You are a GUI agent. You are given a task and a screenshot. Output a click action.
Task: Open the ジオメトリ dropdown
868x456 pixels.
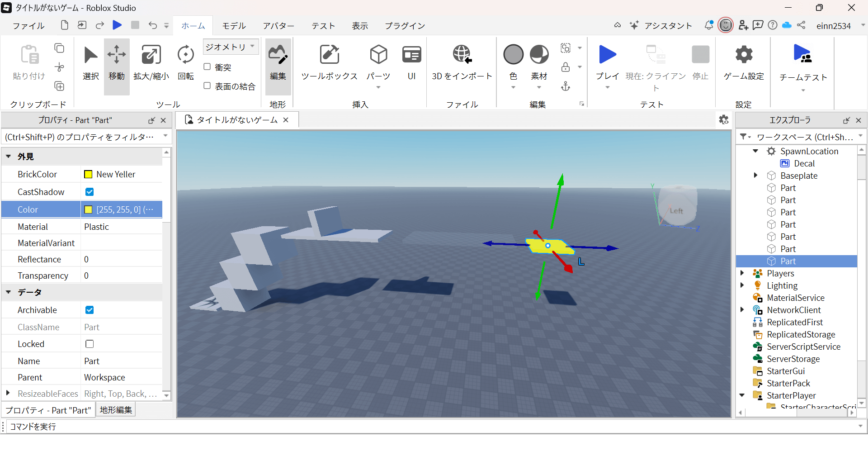tap(231, 47)
